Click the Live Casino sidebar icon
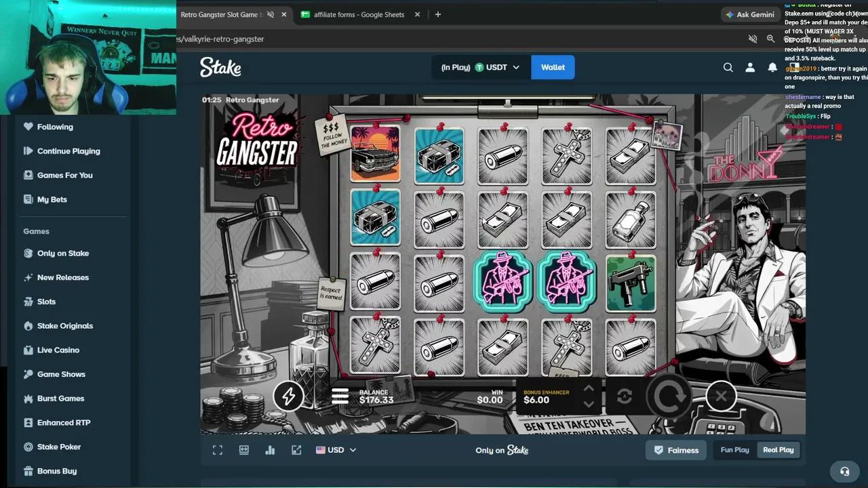The width and height of the screenshot is (868, 488). (28, 350)
